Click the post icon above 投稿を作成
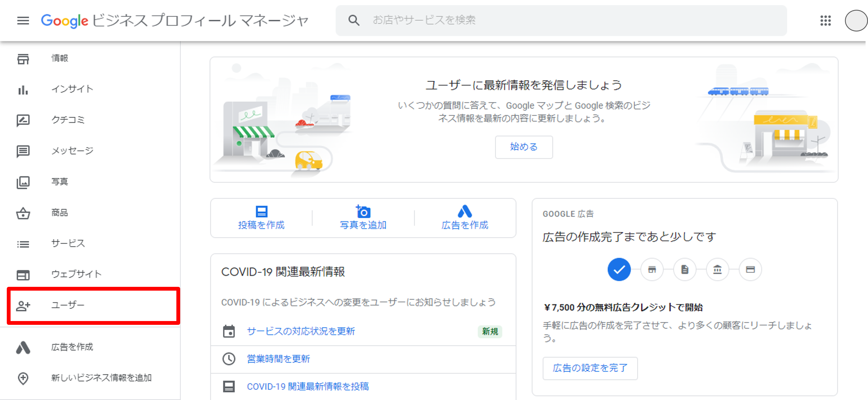Image resolution: width=868 pixels, height=400 pixels. [262, 211]
